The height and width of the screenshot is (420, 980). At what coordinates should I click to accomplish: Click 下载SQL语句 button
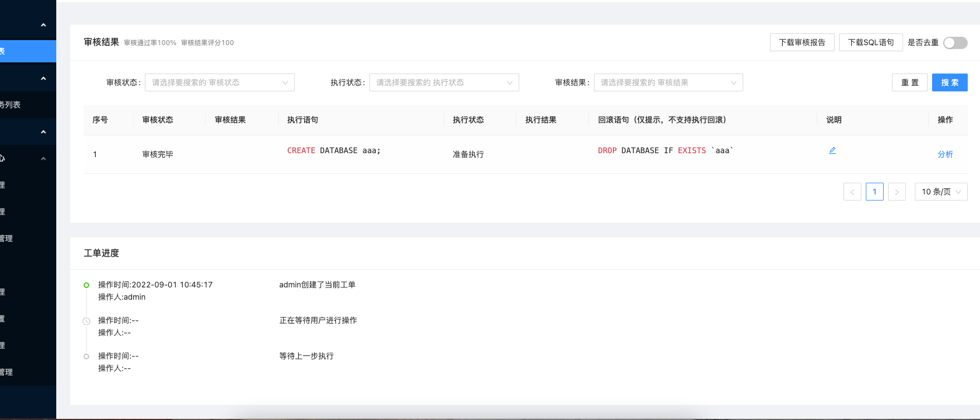[871, 42]
